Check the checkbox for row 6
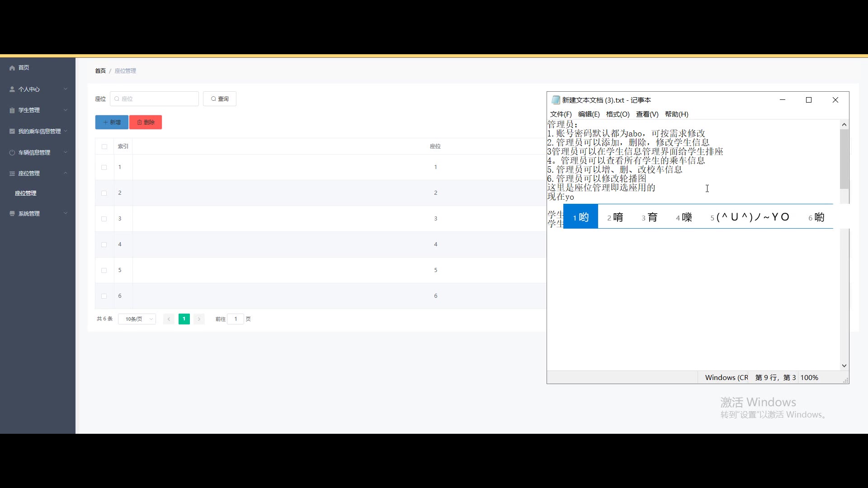Image resolution: width=868 pixels, height=488 pixels. pos(104,296)
